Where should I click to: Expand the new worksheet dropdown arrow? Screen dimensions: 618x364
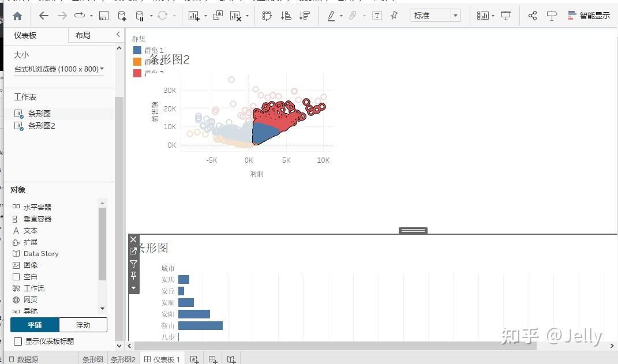tap(205, 16)
